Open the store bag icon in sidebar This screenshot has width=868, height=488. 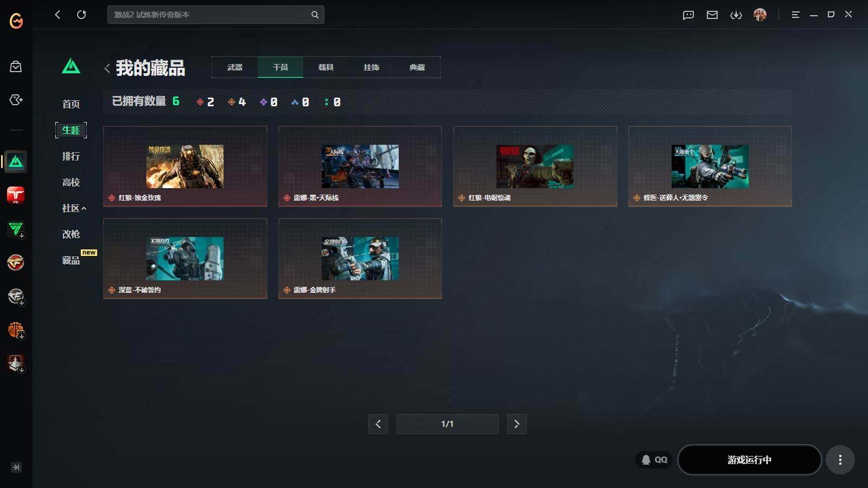pos(16,66)
